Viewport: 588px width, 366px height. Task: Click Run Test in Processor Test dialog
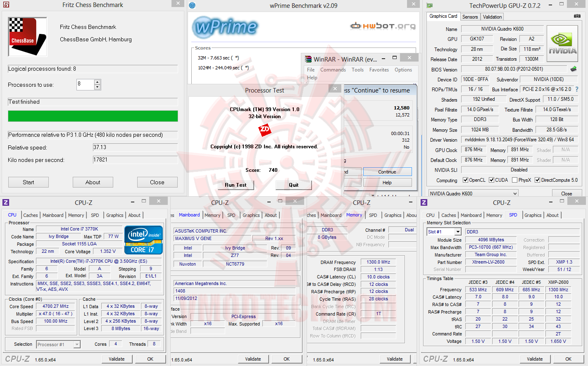coord(236,185)
